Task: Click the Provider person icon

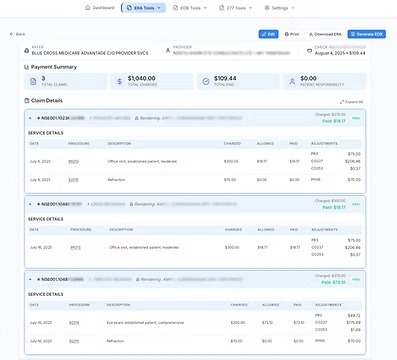Action: point(168,50)
